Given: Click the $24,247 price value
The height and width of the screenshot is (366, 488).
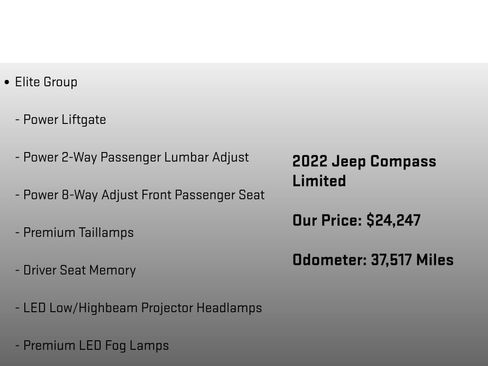Looking at the screenshot, I should click(393, 220).
